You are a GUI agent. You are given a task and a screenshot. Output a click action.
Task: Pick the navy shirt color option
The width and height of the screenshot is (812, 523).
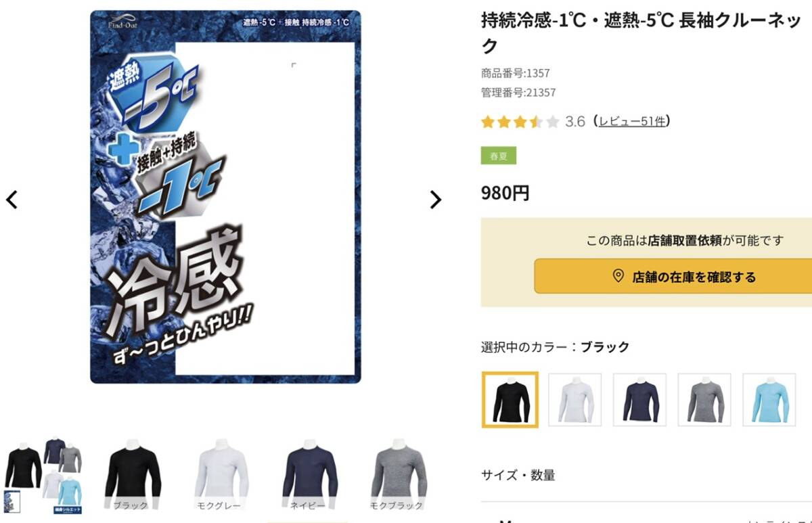point(639,400)
